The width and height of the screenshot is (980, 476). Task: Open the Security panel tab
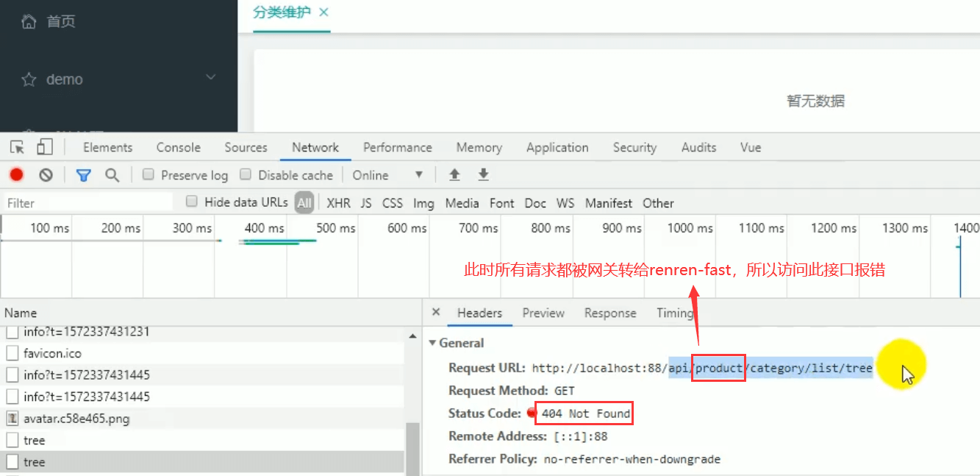click(x=634, y=147)
